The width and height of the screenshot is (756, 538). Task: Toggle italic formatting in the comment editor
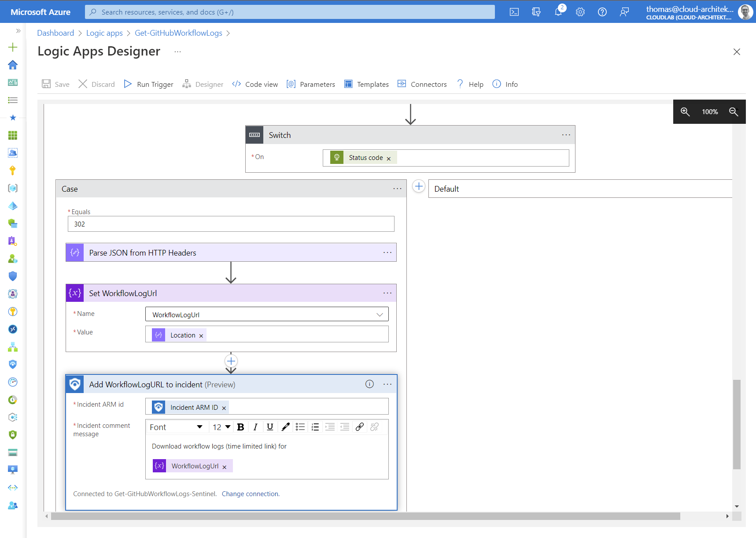(x=255, y=427)
